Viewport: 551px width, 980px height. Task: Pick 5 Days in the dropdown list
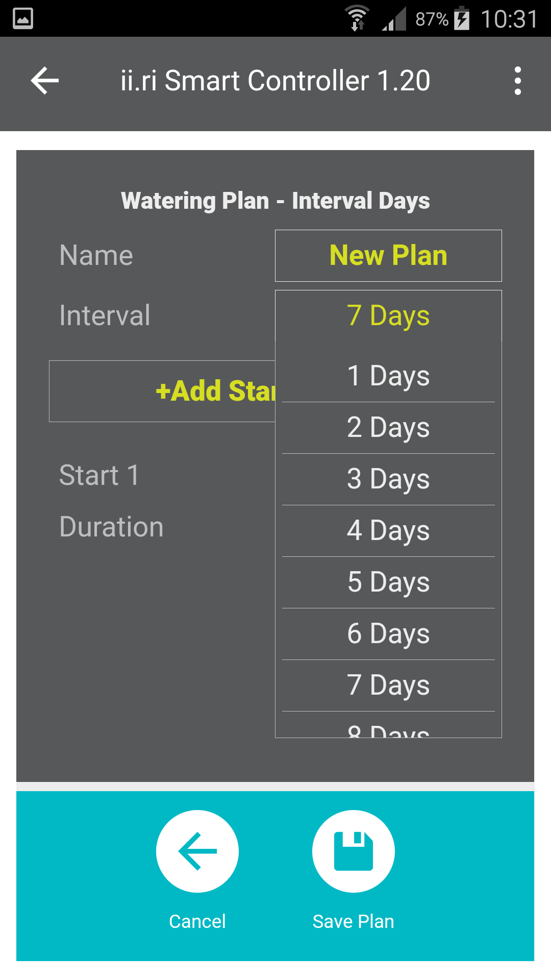tap(388, 582)
